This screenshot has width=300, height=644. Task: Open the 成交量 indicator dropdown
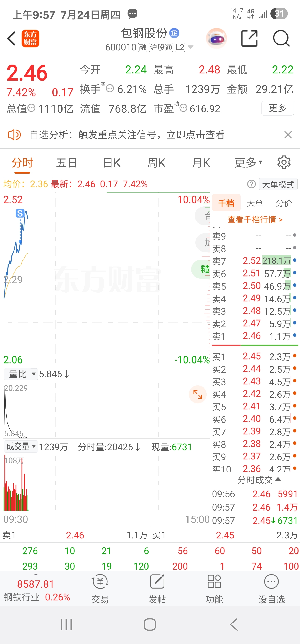click(x=21, y=447)
